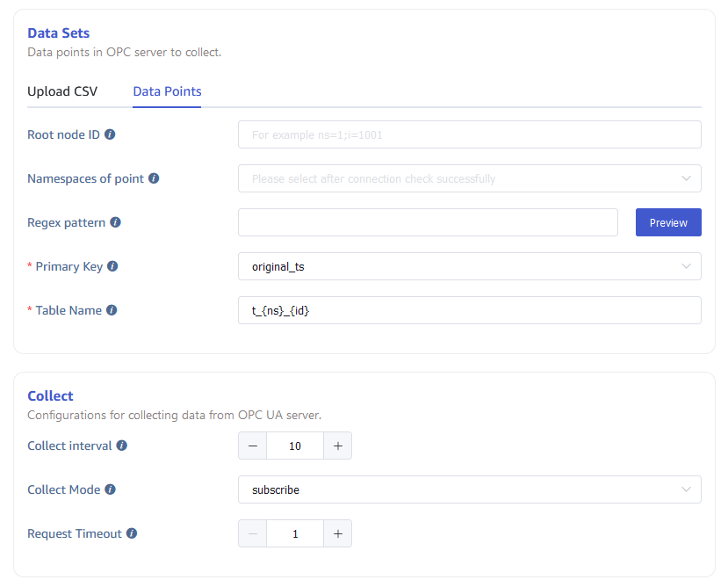Click the Root node ID input field
This screenshot has height=587, width=728.
[x=469, y=134]
